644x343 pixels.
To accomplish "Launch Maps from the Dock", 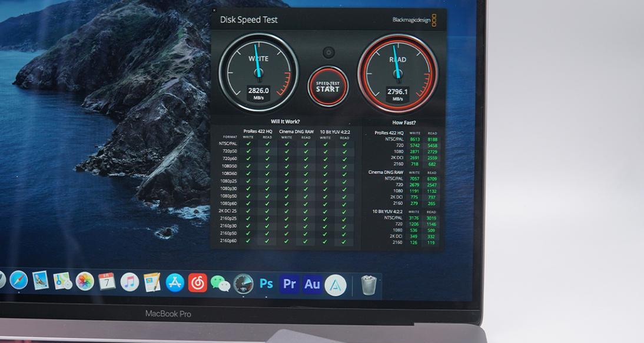I will pyautogui.click(x=62, y=281).
